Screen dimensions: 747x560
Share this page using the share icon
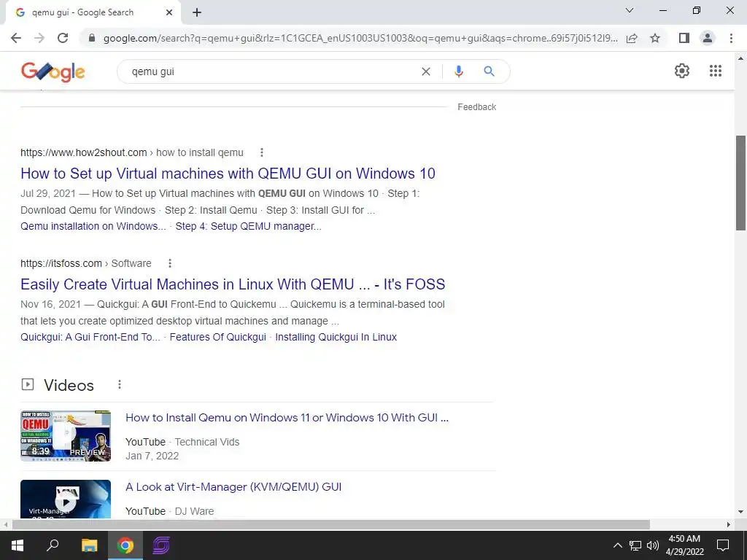(x=632, y=38)
